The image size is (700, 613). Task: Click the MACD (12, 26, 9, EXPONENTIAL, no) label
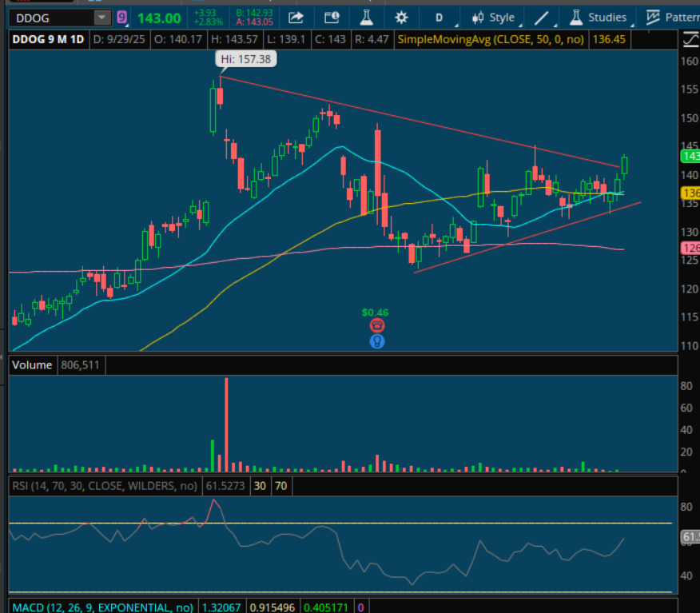pos(102,607)
